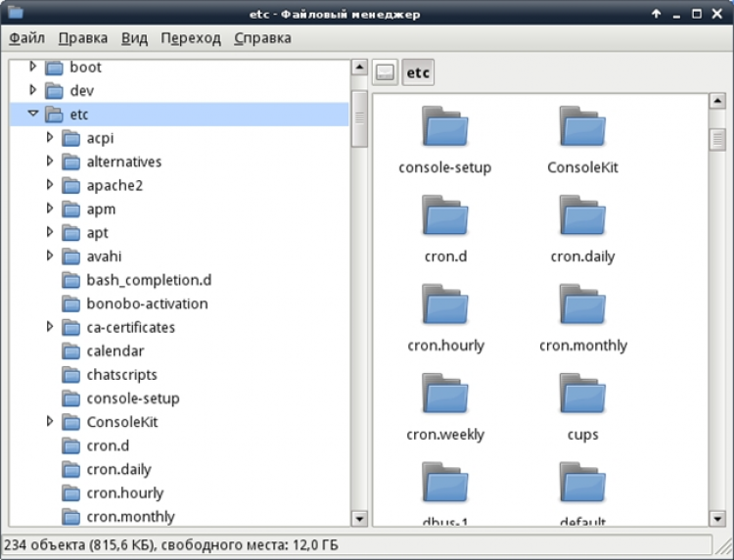Click the alternatives folder icon in tree
Viewport: 734px width, 560px height.
point(70,162)
